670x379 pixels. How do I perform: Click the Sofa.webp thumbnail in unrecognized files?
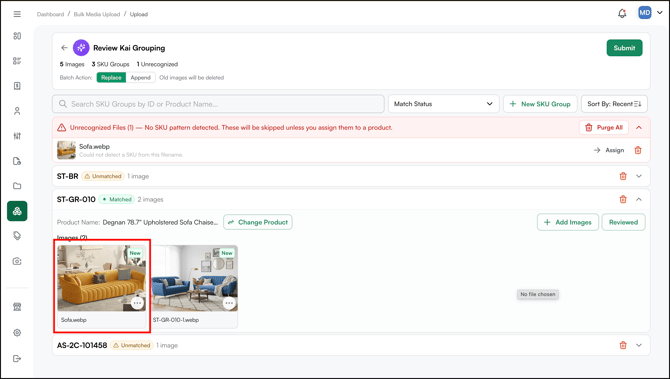click(66, 150)
